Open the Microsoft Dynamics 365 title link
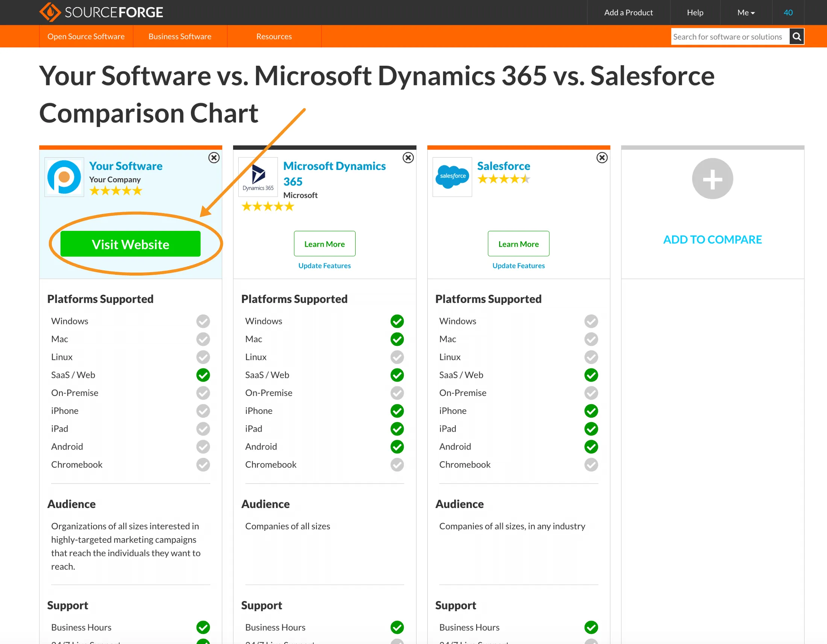827x644 pixels. (334, 174)
